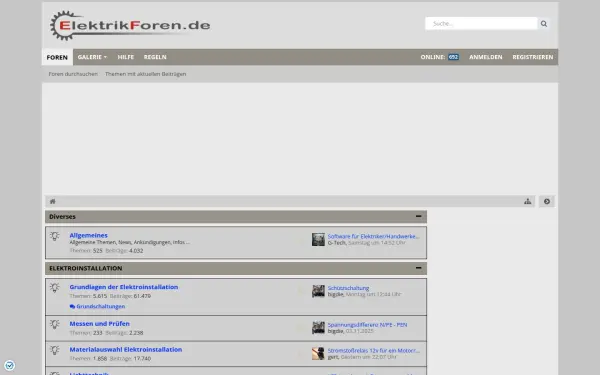The height and width of the screenshot is (375, 600).
Task: Open Foren durchsuchen link
Action: click(x=73, y=74)
